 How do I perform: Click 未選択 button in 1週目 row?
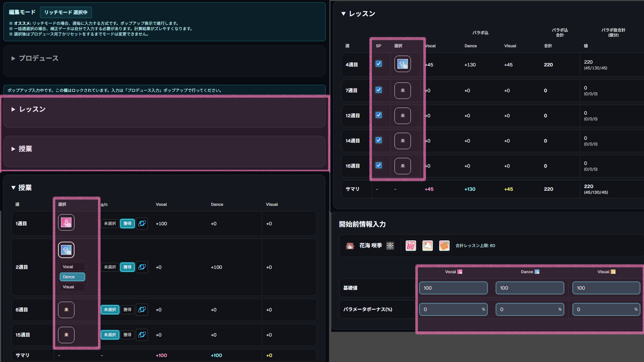(x=110, y=224)
